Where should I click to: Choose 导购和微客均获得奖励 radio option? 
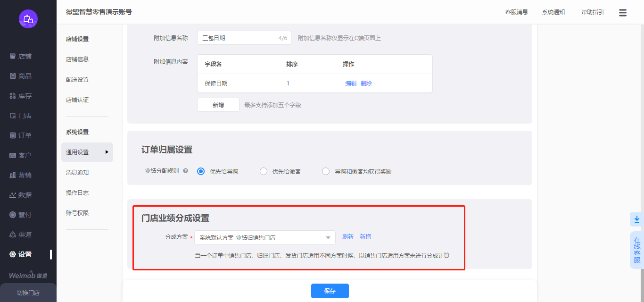(325, 171)
